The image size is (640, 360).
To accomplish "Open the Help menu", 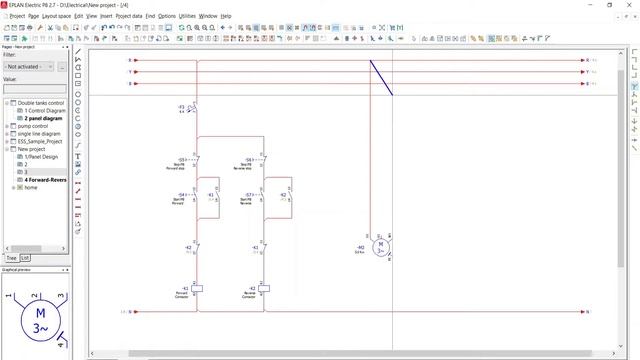I will [x=226, y=16].
